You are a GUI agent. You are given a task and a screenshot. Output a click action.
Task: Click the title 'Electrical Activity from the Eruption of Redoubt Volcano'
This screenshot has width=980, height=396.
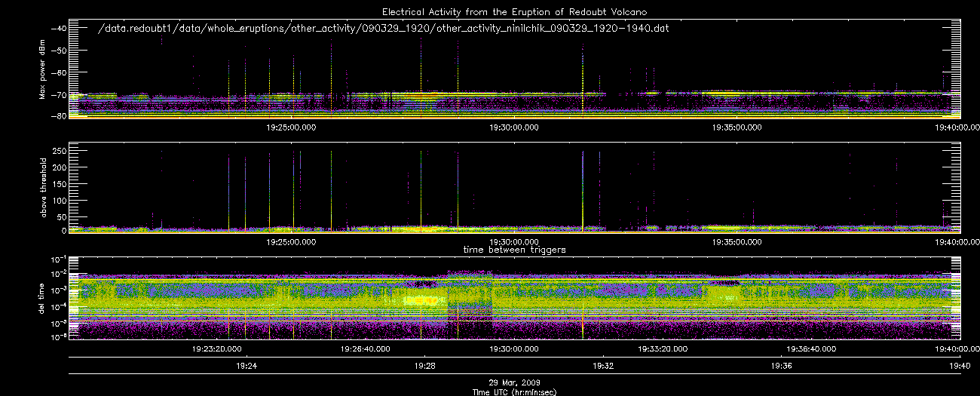514,12
